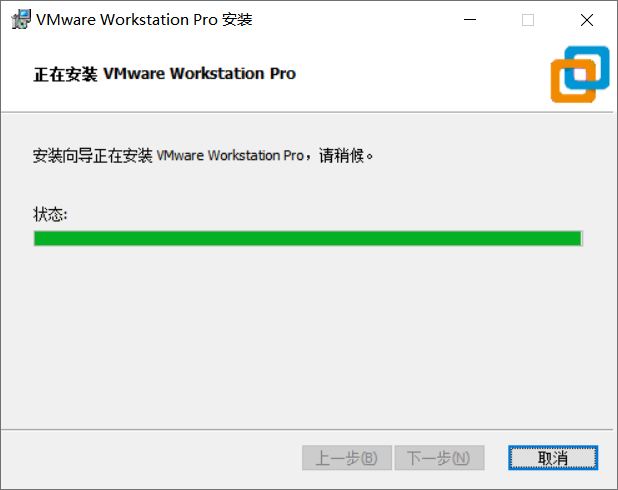This screenshot has width=618, height=490.
Task: Click the 安装向导正在安装 text at the sentence start
Action: click(x=93, y=155)
